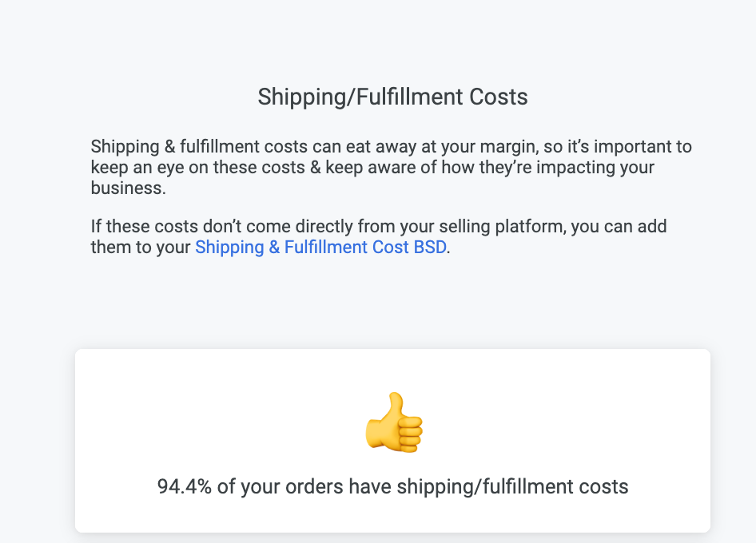
Task: Click the thumbs-up emoji icon
Action: (x=393, y=422)
